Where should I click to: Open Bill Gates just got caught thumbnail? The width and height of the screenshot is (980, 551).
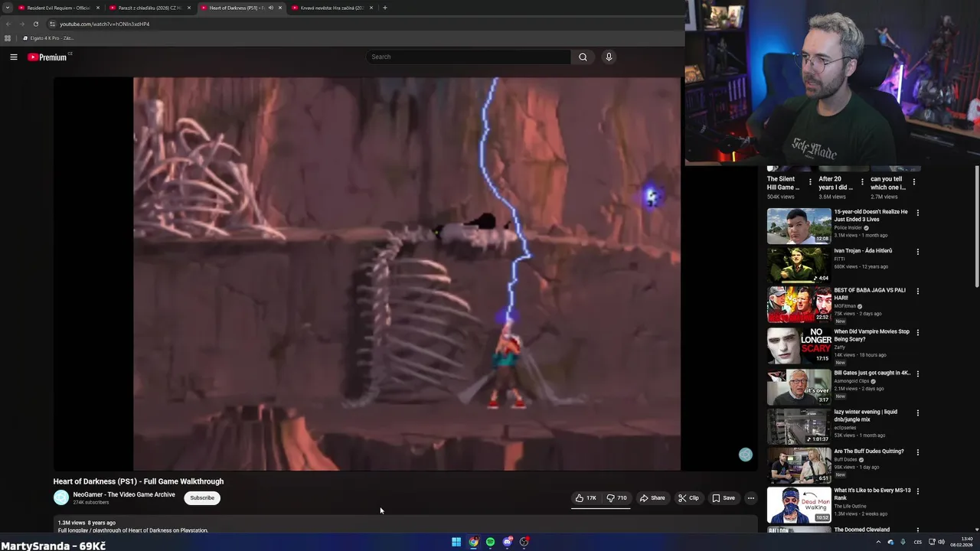click(x=799, y=386)
